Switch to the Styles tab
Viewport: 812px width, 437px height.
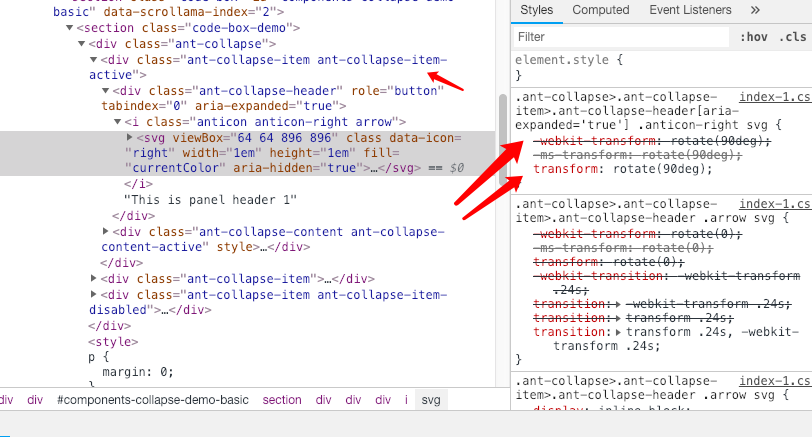click(536, 10)
